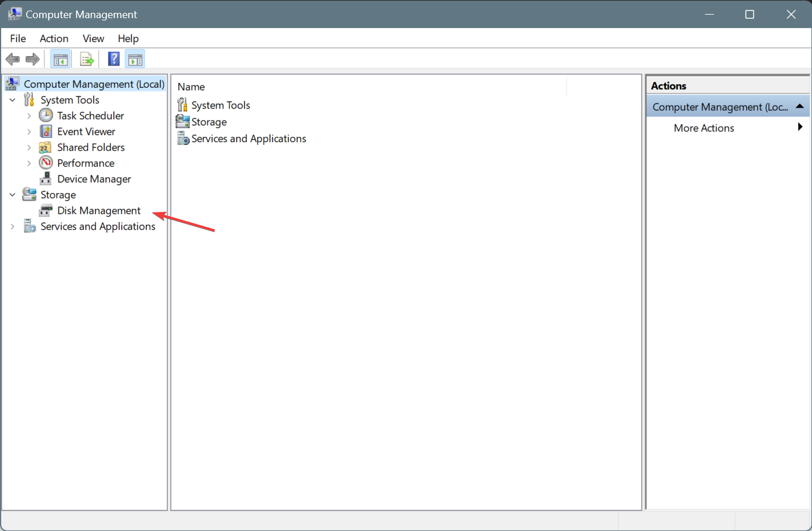The height and width of the screenshot is (531, 812).
Task: Maximize the Computer Management window
Action: pos(750,14)
